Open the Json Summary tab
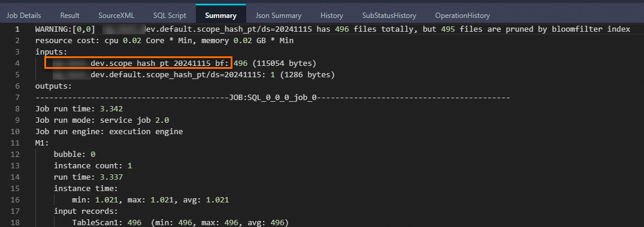 point(279,16)
